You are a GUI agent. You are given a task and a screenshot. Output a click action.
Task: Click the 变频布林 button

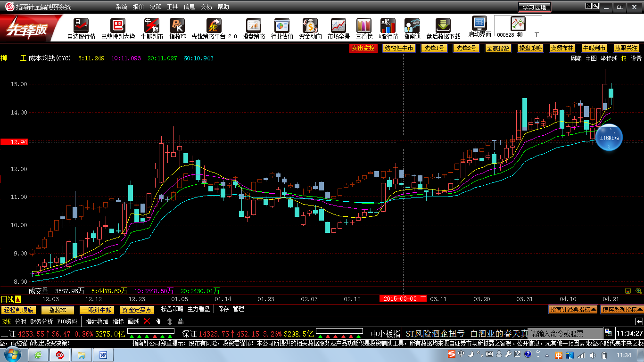(562, 48)
